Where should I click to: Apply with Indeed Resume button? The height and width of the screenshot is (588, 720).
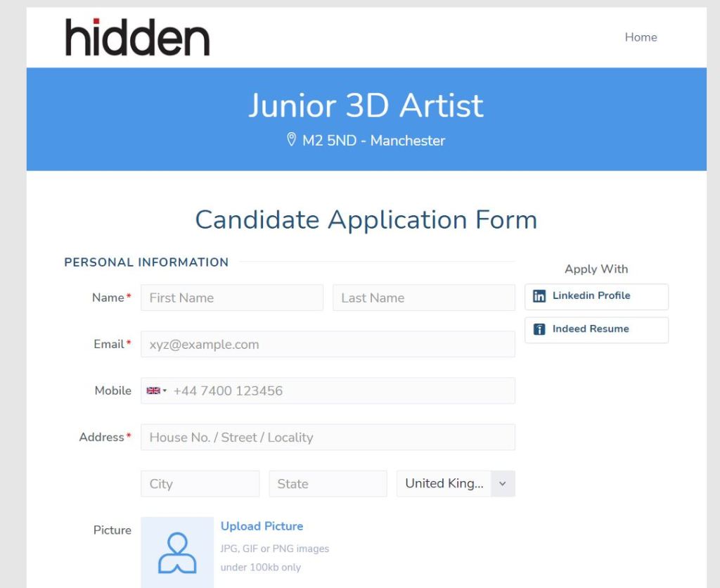(596, 329)
